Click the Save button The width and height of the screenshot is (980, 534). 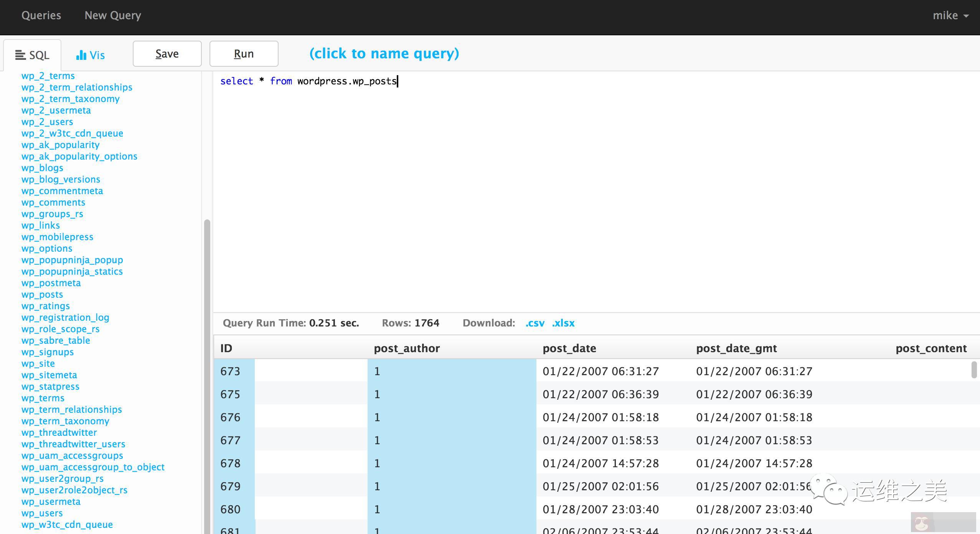tap(167, 54)
